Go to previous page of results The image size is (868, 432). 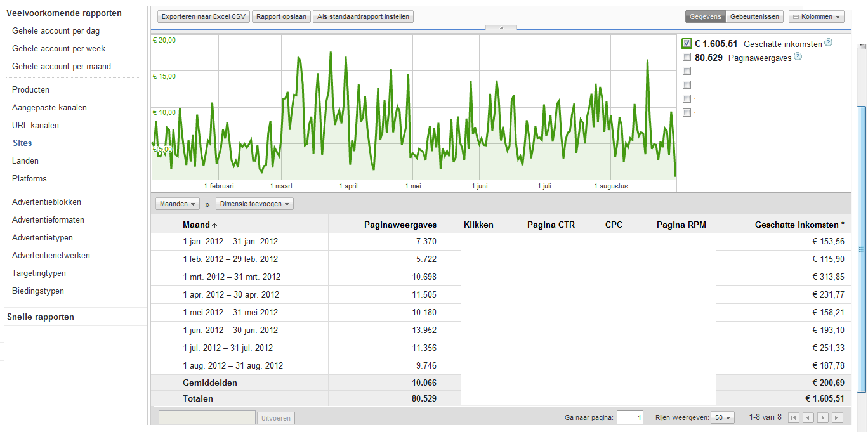point(808,417)
